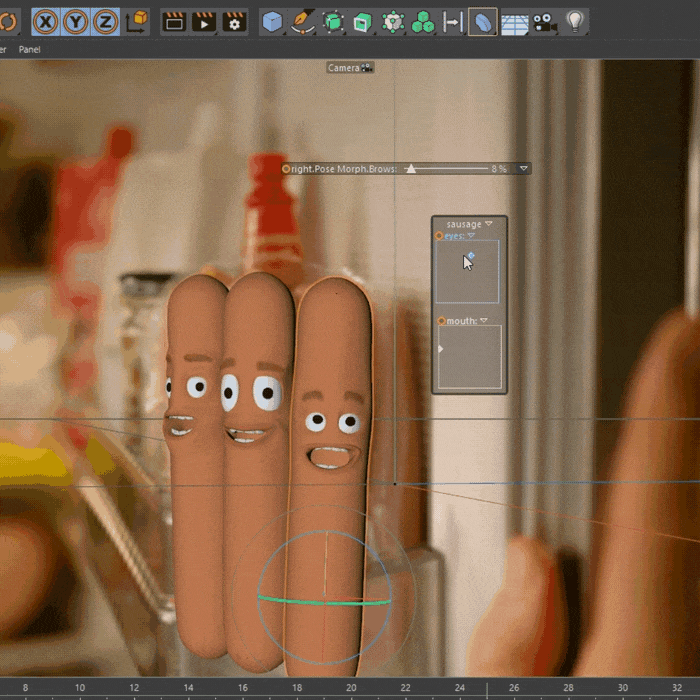
Task: Open the mouth dropdown triangle
Action: tap(484, 321)
